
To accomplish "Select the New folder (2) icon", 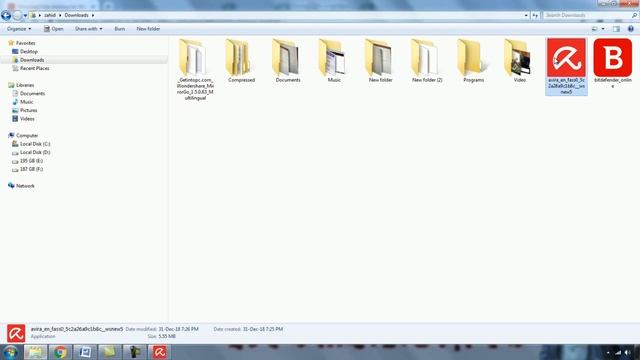I will pos(427,61).
